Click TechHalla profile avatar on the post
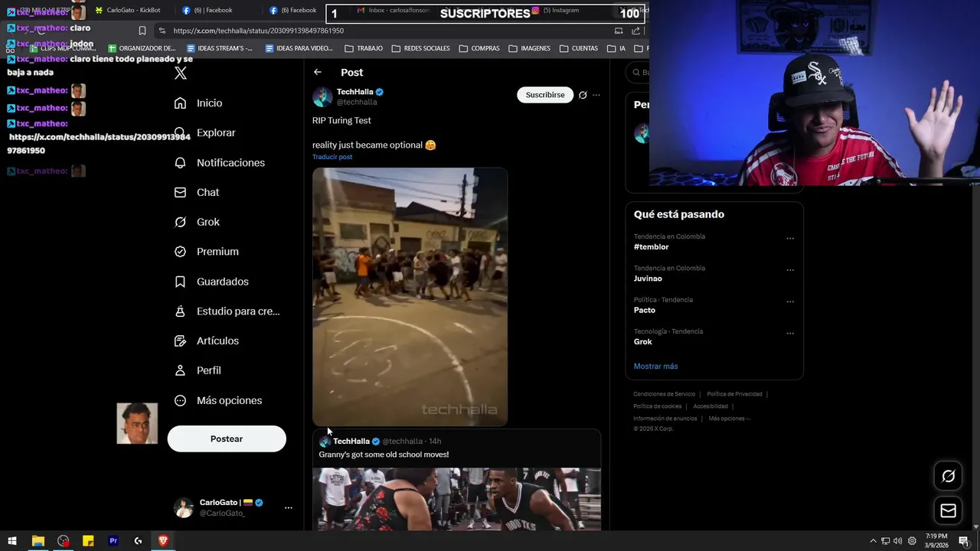980x551 pixels. (x=322, y=96)
